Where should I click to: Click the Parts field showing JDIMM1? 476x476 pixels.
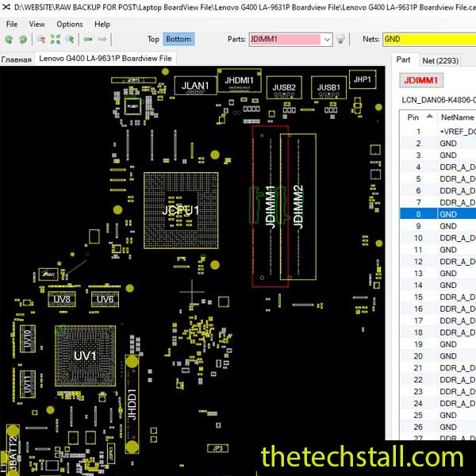point(286,40)
